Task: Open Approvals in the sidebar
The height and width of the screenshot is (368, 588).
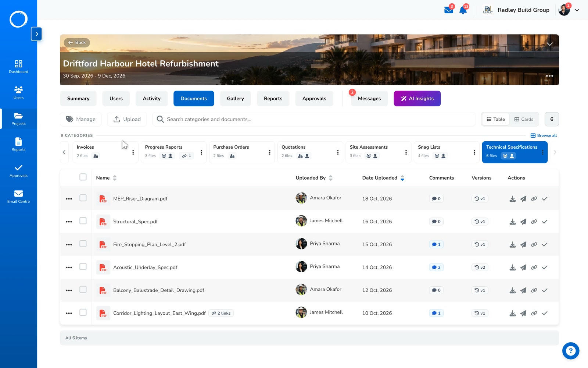Action: coord(18,171)
